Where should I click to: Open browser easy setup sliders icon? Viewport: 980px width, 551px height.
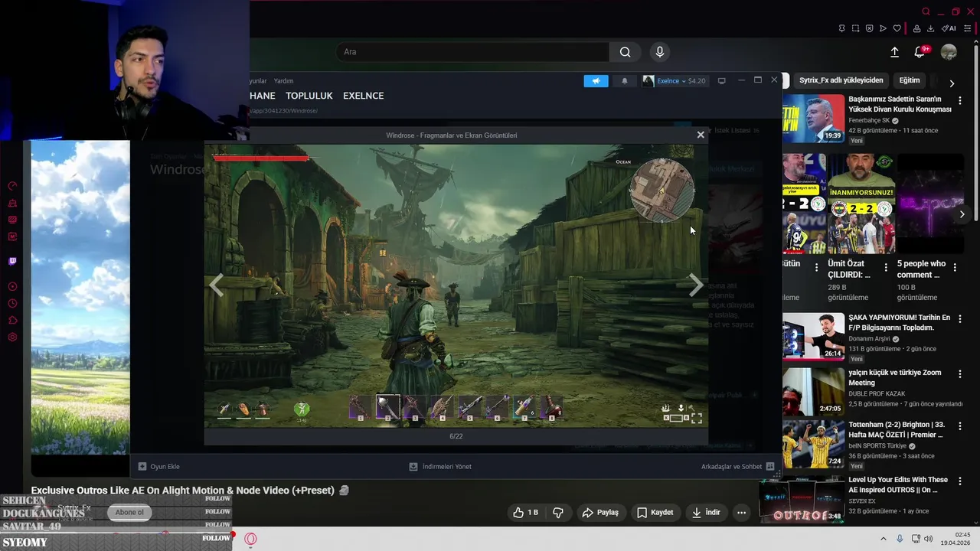pyautogui.click(x=968, y=28)
